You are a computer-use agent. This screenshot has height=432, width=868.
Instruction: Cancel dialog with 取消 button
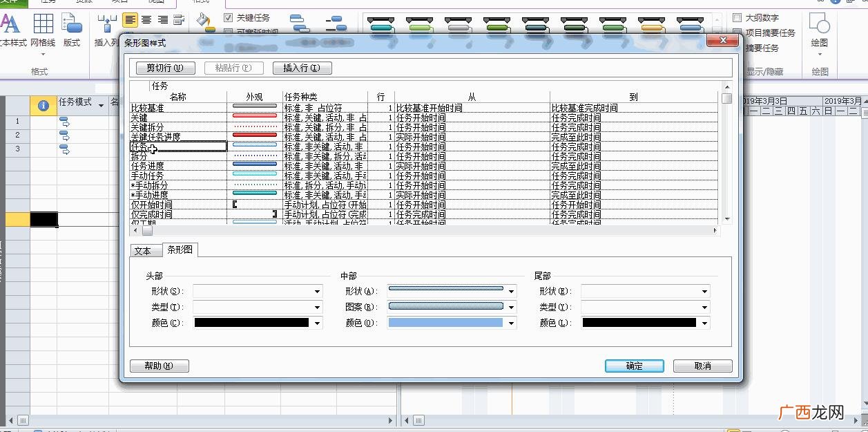click(703, 366)
